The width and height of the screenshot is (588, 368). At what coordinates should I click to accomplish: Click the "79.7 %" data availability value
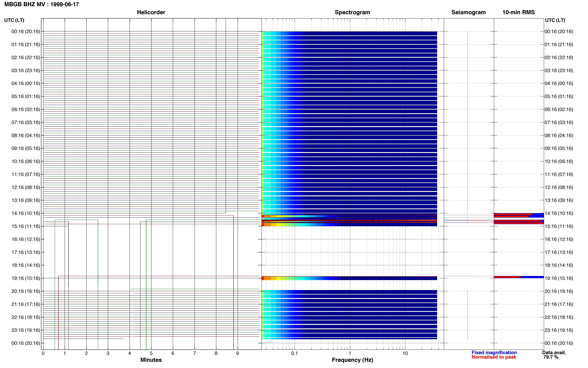551,357
